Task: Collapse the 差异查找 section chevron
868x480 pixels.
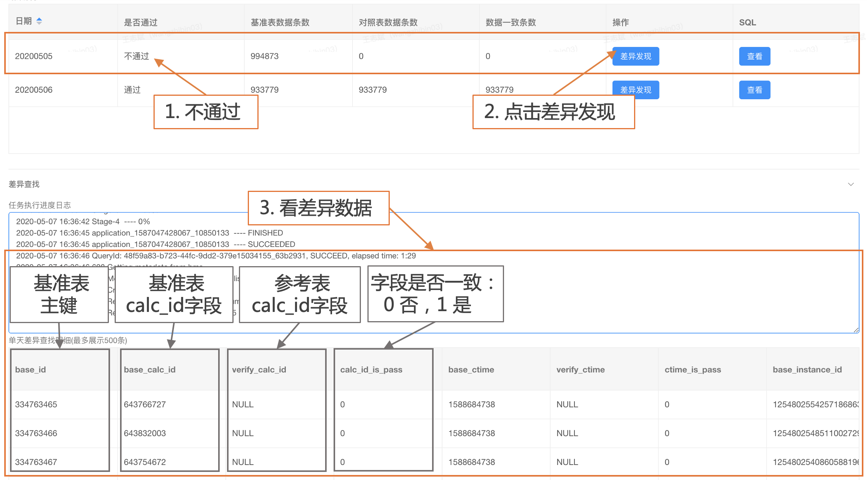Action: (x=851, y=184)
